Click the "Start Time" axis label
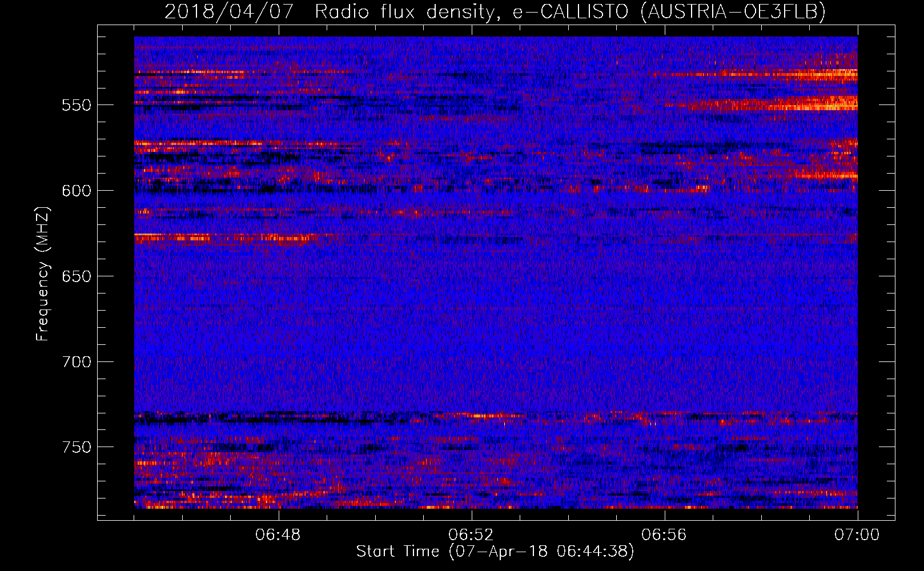Screen dimensions: 924x571 click(x=495, y=552)
